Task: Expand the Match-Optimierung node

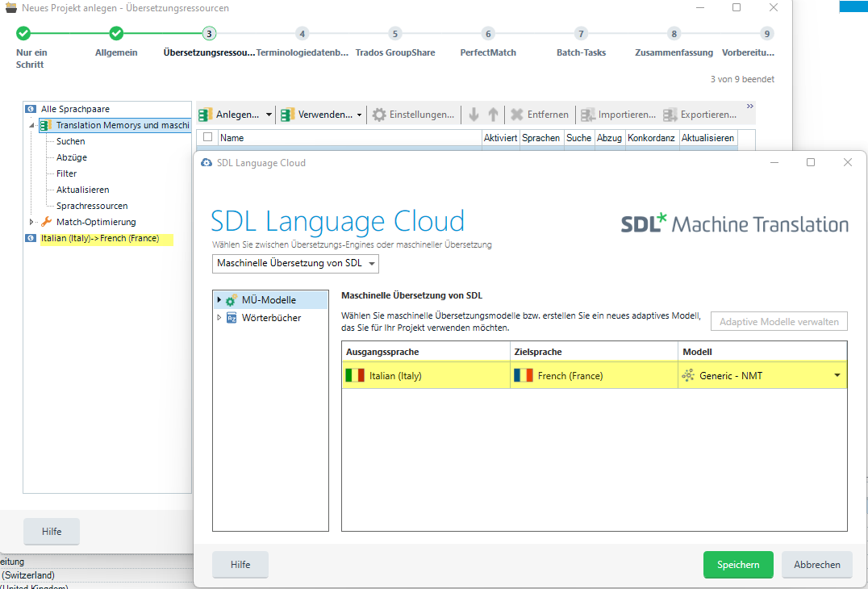Action: tap(31, 222)
